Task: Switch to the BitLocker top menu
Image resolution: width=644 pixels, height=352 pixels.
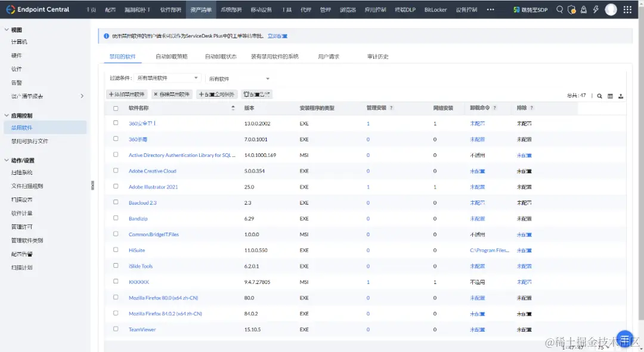Action: (435, 10)
